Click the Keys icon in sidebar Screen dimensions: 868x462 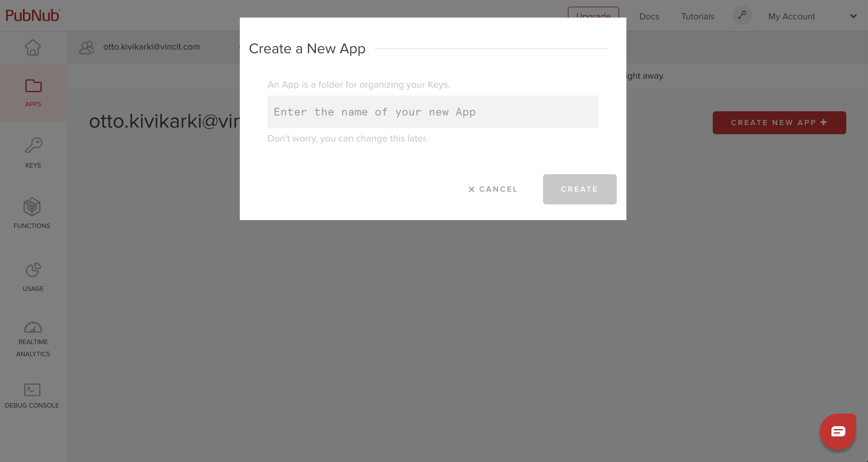(33, 146)
